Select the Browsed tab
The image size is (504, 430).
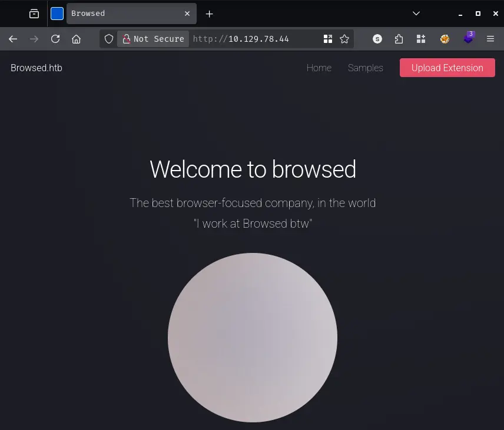124,14
